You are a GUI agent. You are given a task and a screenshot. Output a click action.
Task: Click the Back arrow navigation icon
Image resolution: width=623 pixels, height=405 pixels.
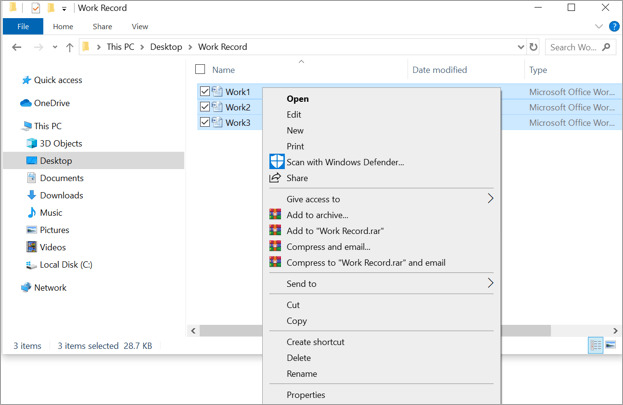[17, 47]
